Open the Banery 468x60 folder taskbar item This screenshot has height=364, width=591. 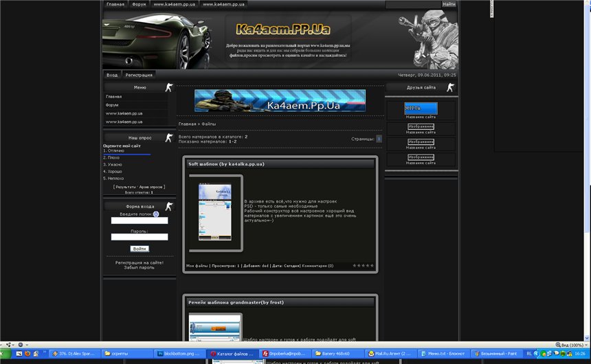point(339,354)
